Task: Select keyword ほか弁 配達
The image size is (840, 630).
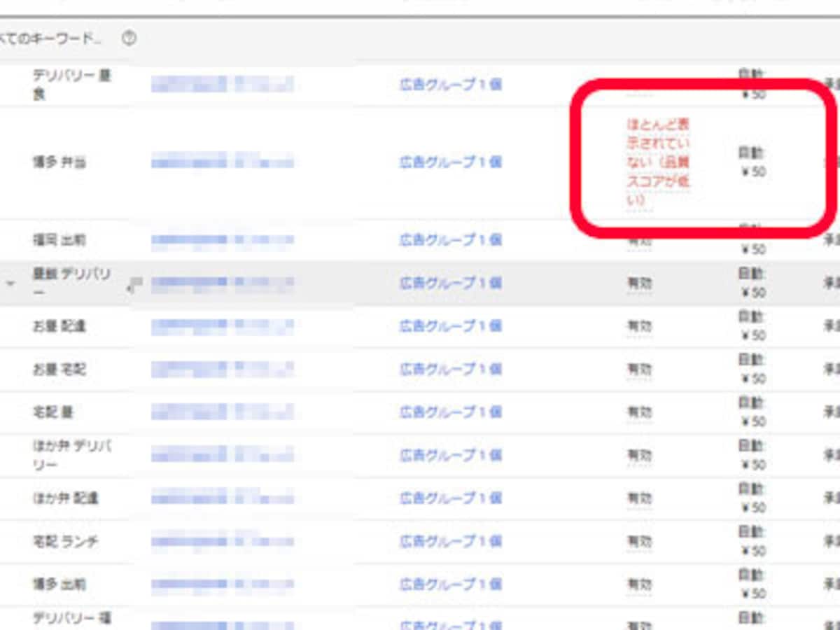Action: coord(66,498)
